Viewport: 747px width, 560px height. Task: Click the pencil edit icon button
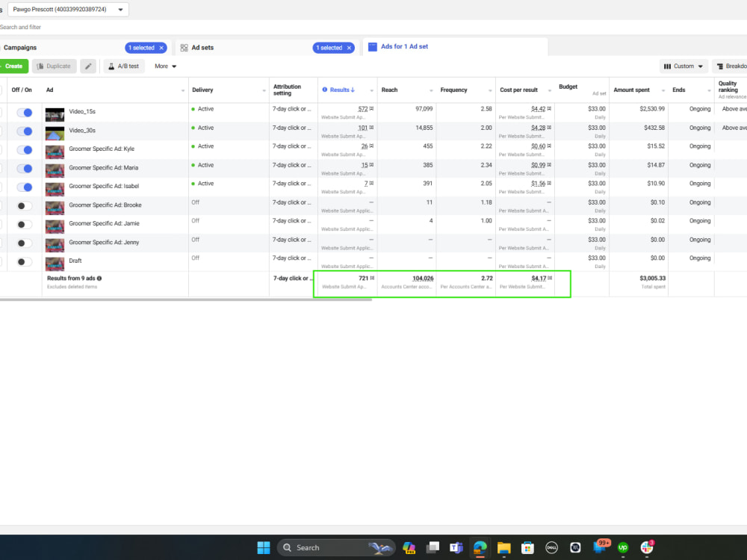pyautogui.click(x=88, y=66)
